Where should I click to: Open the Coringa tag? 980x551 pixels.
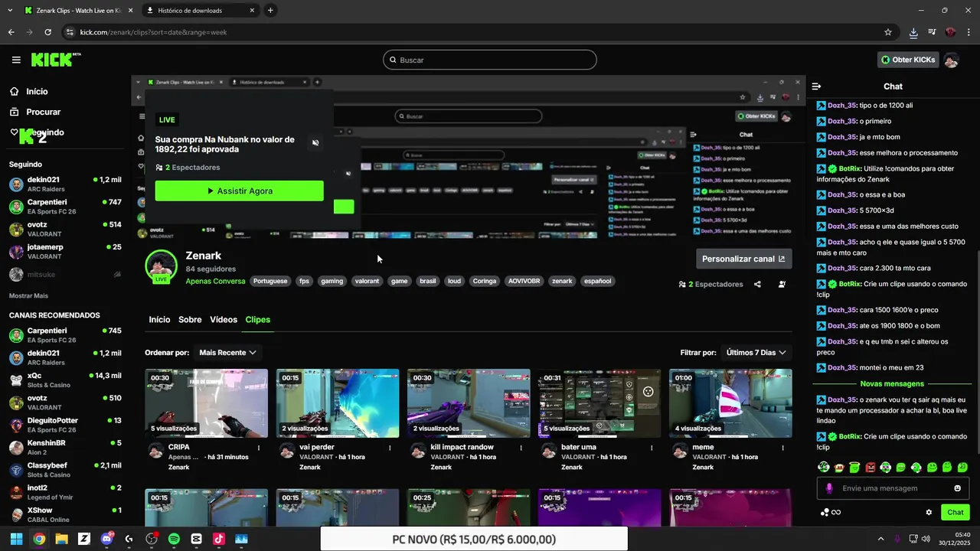point(484,281)
